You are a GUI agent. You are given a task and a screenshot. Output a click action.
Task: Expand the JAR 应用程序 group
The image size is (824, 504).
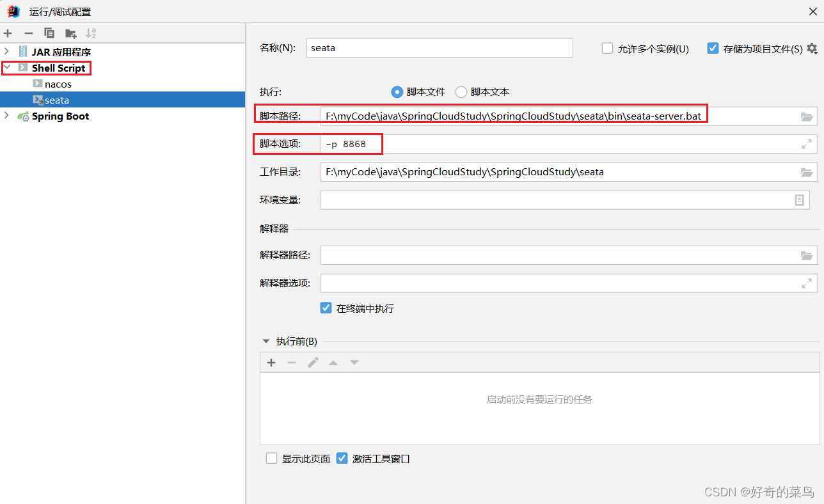click(6, 51)
